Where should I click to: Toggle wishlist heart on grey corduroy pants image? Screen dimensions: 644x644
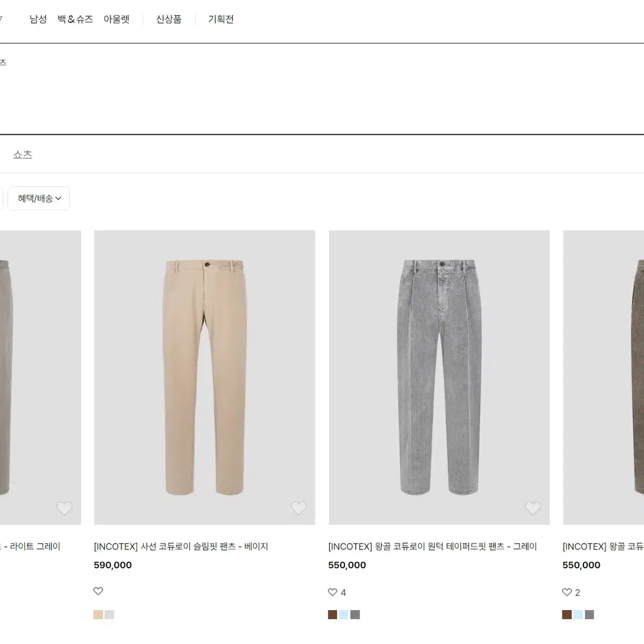(533, 508)
